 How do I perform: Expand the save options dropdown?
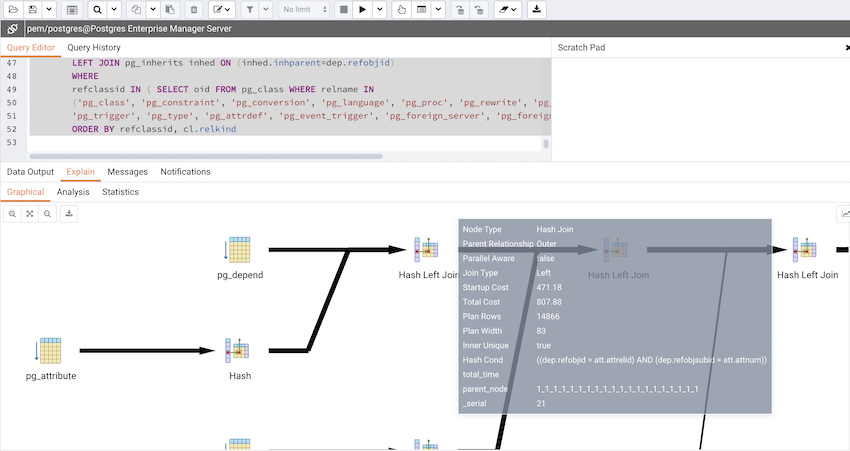pyautogui.click(x=49, y=9)
